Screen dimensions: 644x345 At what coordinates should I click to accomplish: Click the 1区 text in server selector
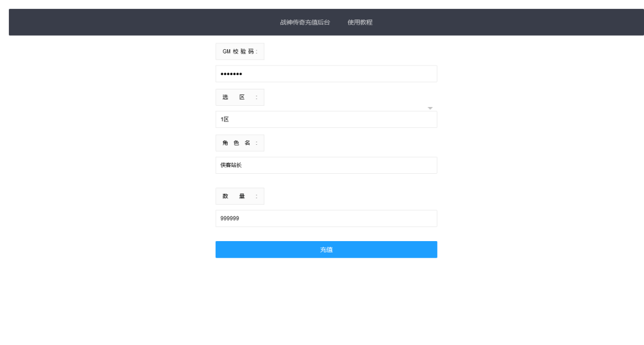[225, 120]
